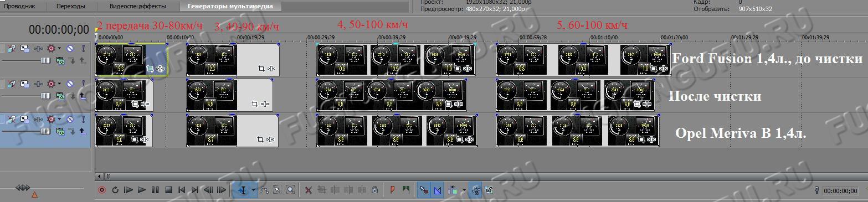
Task: Open Event Pan/Crop on first Ford Fusion clip
Action: [x=150, y=69]
